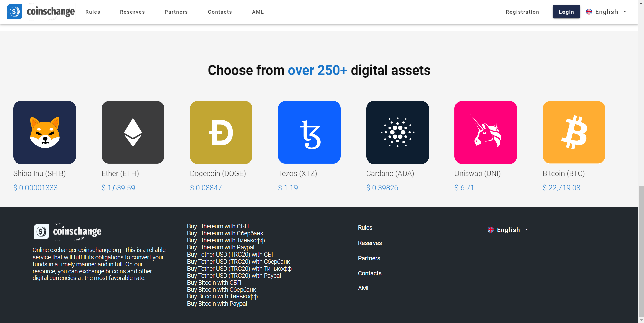Click the "Choose from over 250+ digital assets" heading

coord(319,71)
